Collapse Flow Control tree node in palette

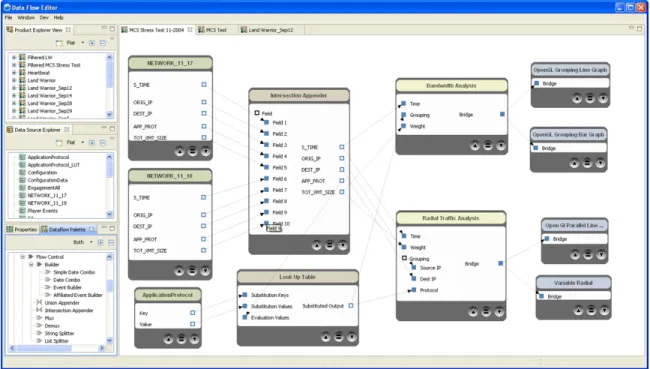tap(23, 257)
